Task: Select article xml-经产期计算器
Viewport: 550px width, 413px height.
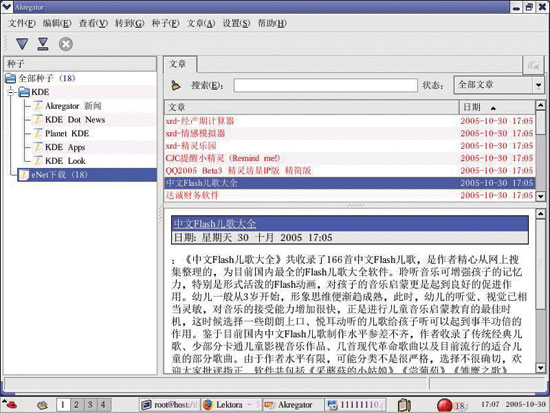Action: point(350,121)
